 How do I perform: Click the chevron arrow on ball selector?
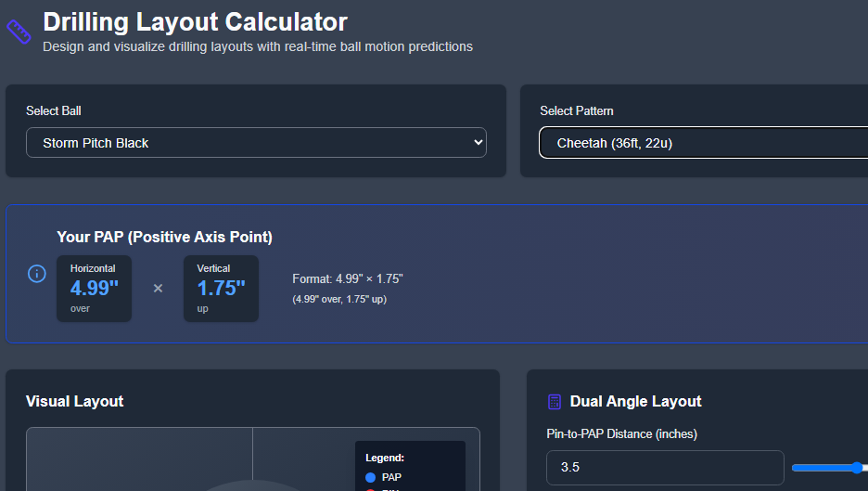click(479, 143)
